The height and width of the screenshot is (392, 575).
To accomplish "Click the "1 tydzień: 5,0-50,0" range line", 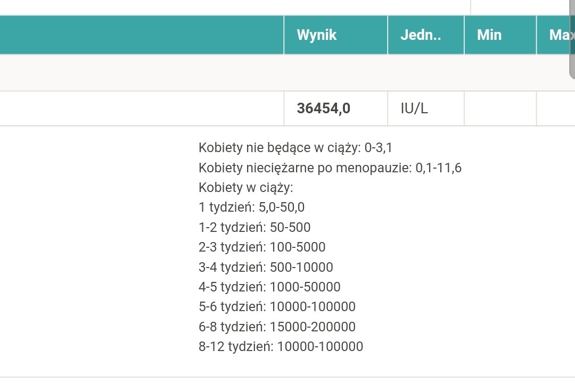I will click(x=252, y=207).
